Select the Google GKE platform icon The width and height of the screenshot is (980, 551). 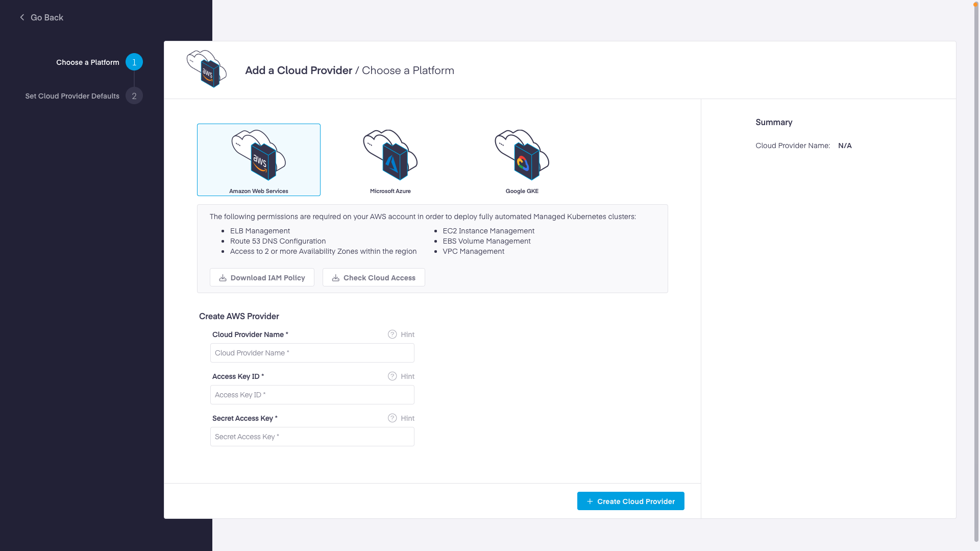click(522, 156)
